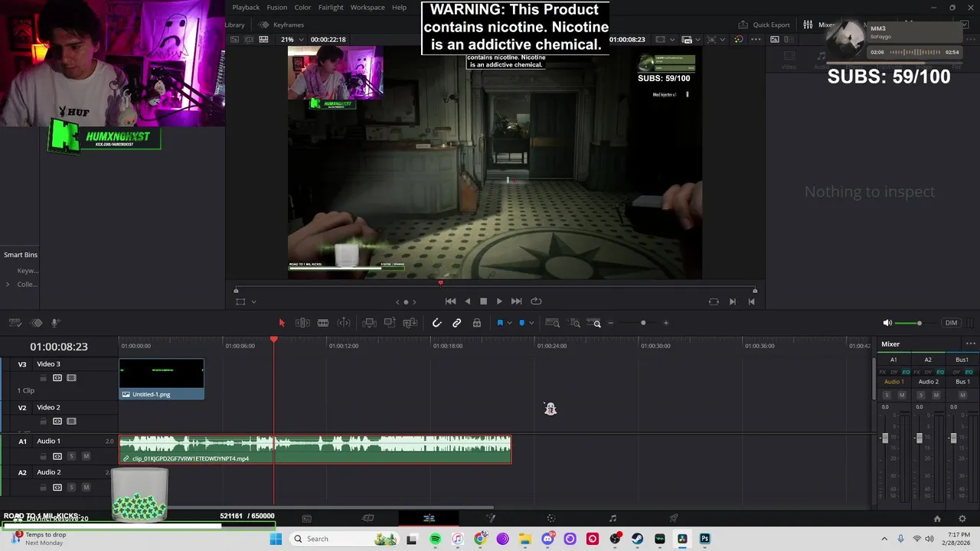
Task: Mute the Audio 2 track
Action: pos(86,487)
